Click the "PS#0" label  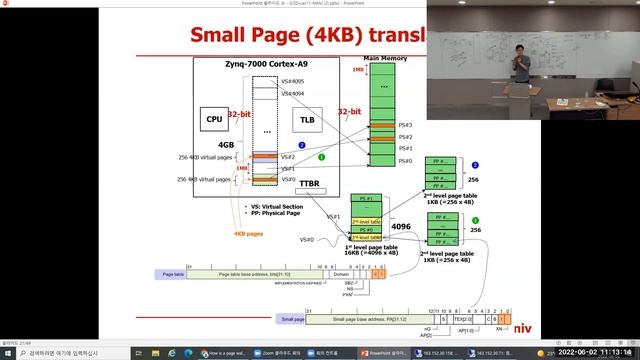(x=405, y=161)
